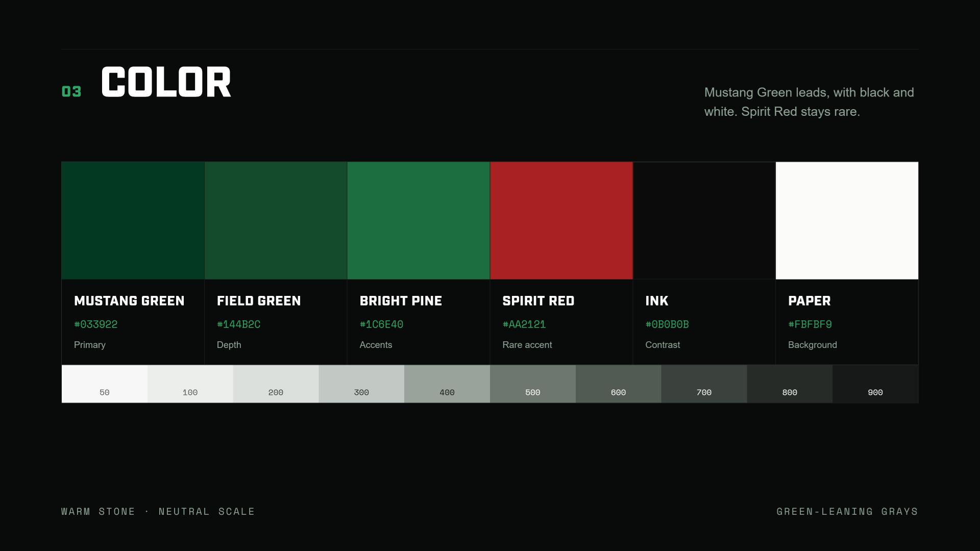
Task: Choose the gray 500 scale swatch
Action: coord(533,384)
